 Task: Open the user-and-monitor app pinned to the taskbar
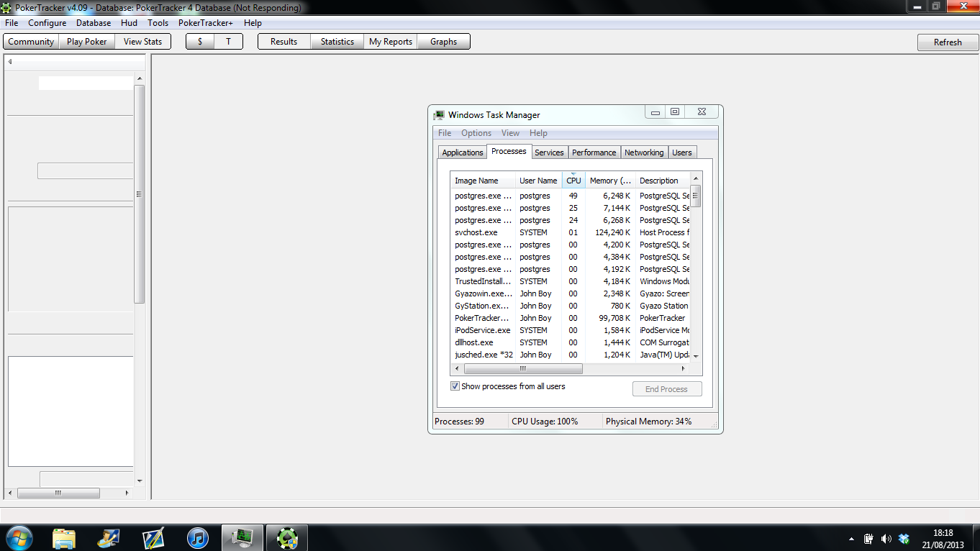109,537
